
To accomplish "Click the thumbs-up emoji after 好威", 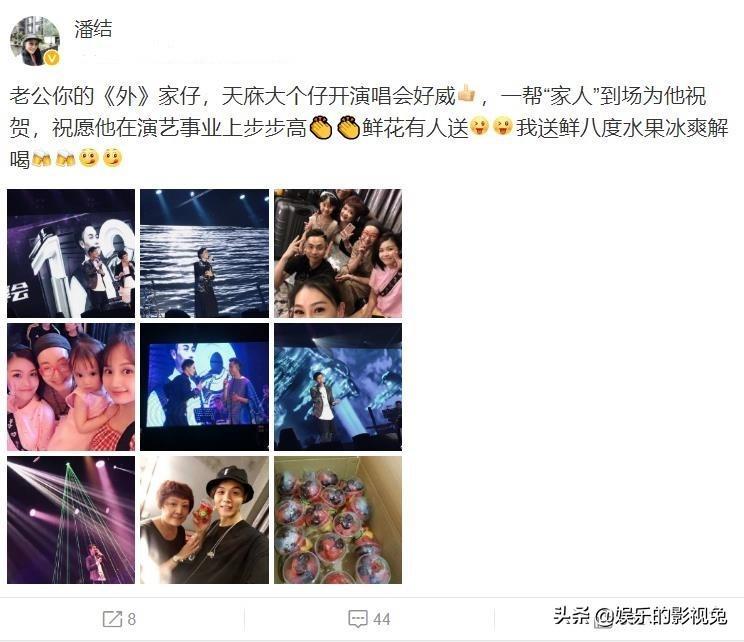I will pos(466,94).
